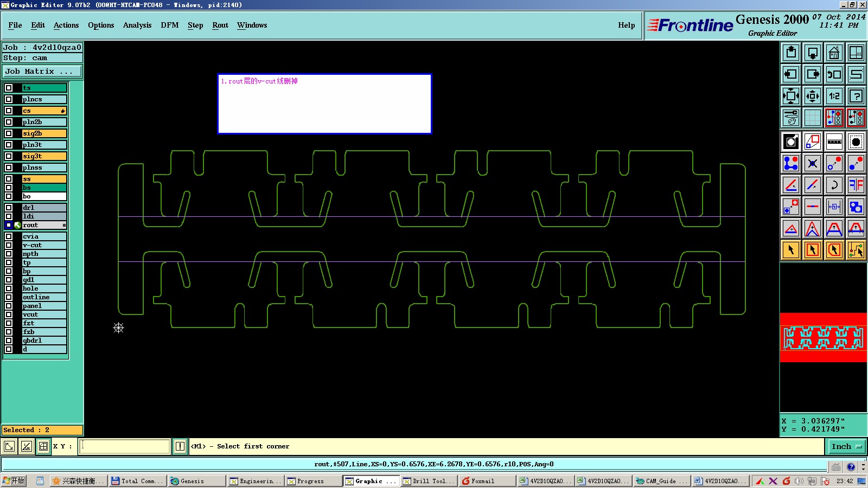The image size is (868, 488).
Task: Toggle display checkbox for outline layer
Action: click(9, 297)
